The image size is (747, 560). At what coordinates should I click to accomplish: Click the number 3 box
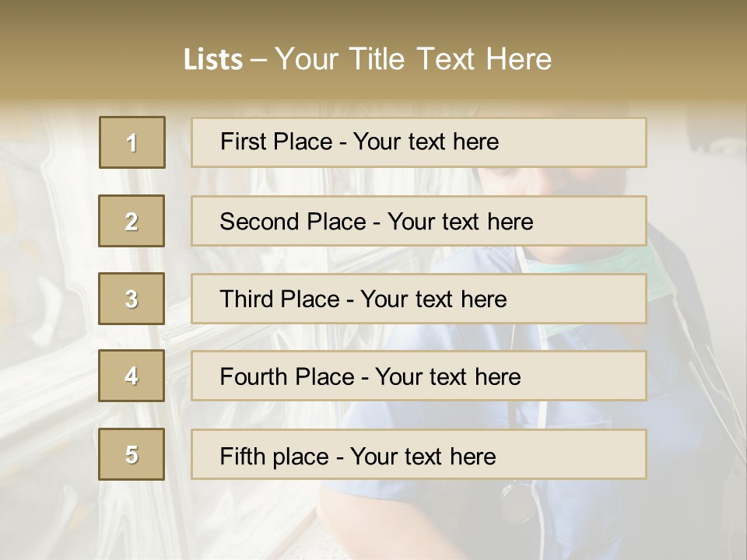click(132, 299)
